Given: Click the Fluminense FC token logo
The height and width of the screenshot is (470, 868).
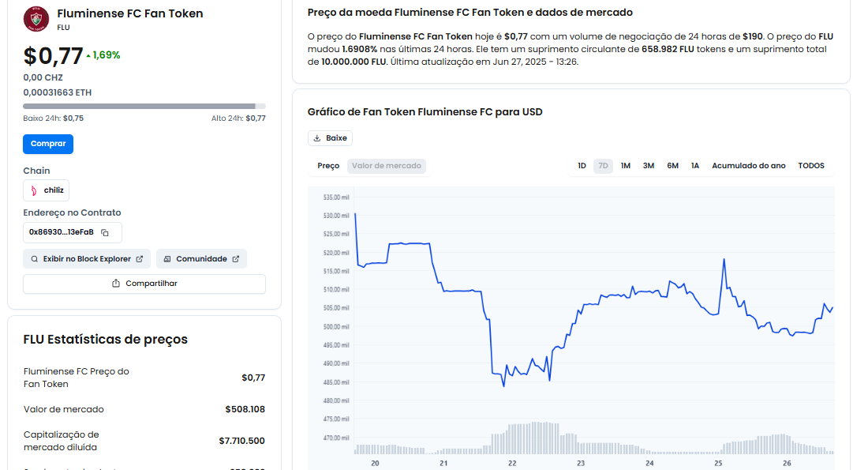Looking at the screenshot, I should (x=36, y=19).
